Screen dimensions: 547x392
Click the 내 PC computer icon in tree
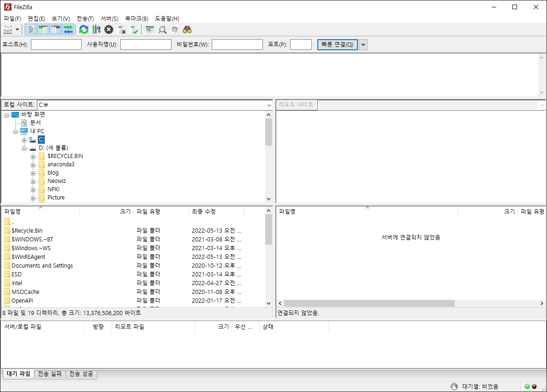[24, 131]
